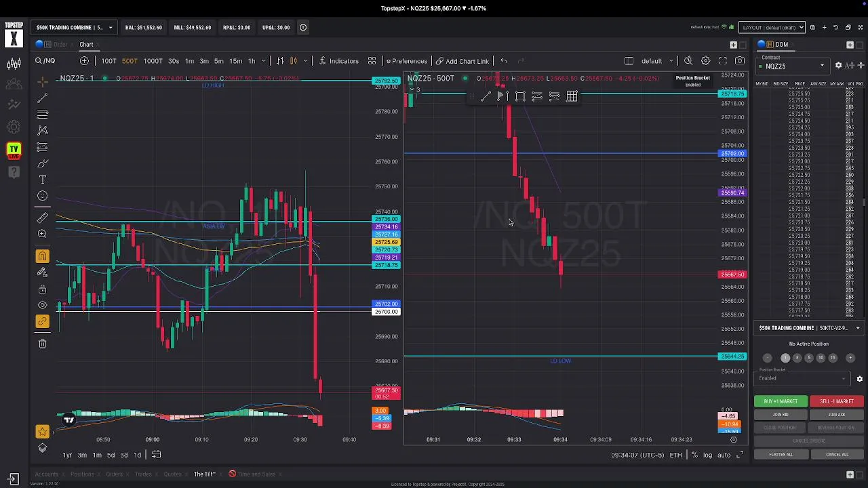Toggle the drawing sync link tool
The width and height of the screenshot is (868, 488).
[x=42, y=321]
